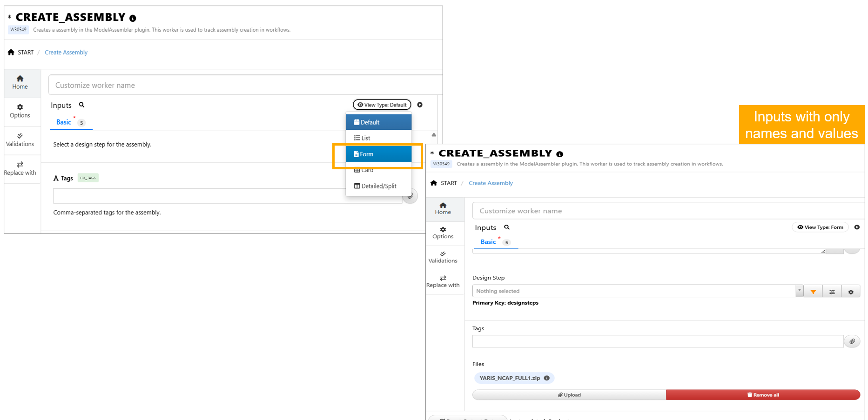
Task: Open the View Type: Default dropdown
Action: point(382,105)
